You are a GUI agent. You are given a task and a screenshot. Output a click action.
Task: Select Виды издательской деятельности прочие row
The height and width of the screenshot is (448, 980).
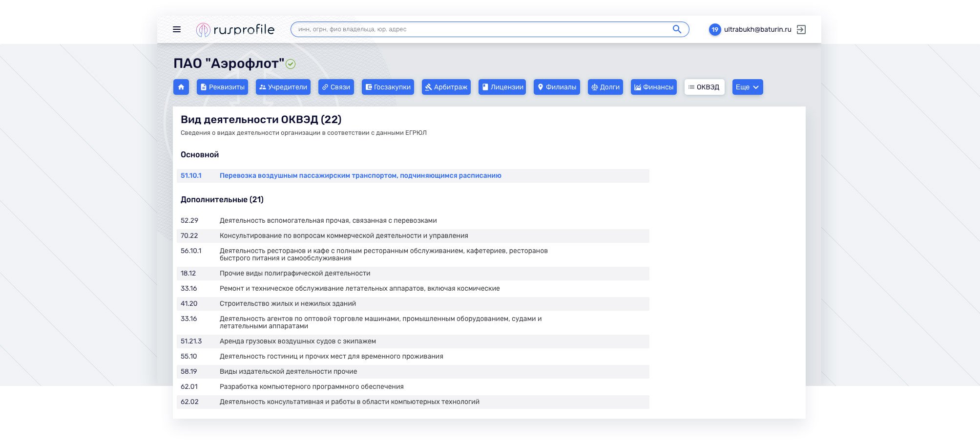click(413, 371)
